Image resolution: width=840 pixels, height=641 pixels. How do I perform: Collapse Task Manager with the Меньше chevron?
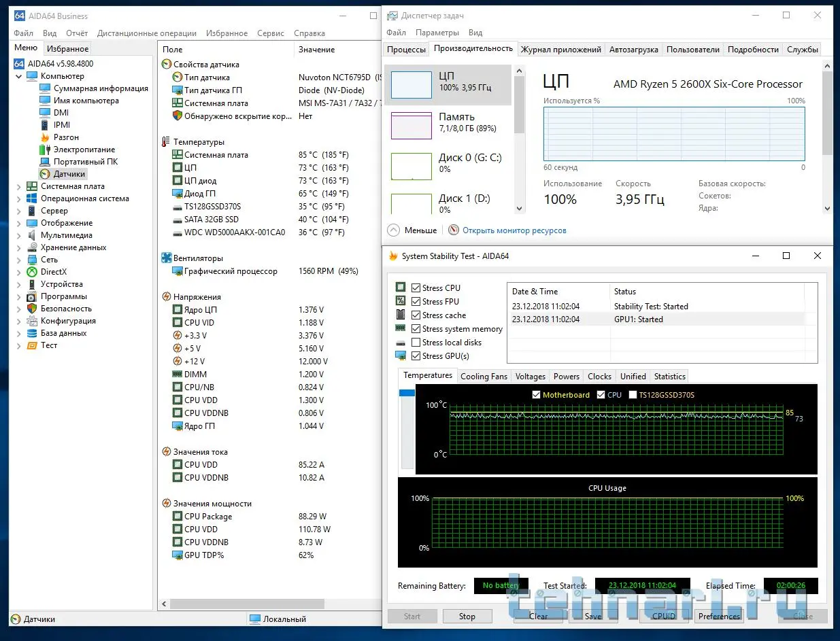[392, 230]
